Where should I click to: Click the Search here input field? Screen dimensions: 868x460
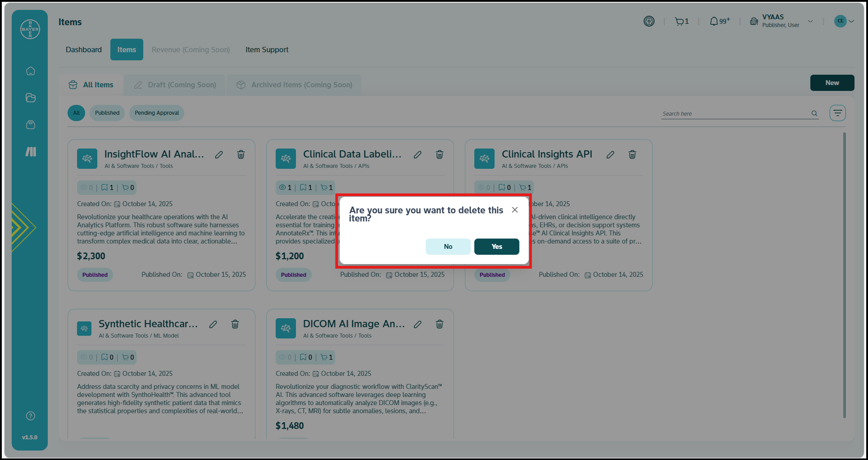[734, 114]
